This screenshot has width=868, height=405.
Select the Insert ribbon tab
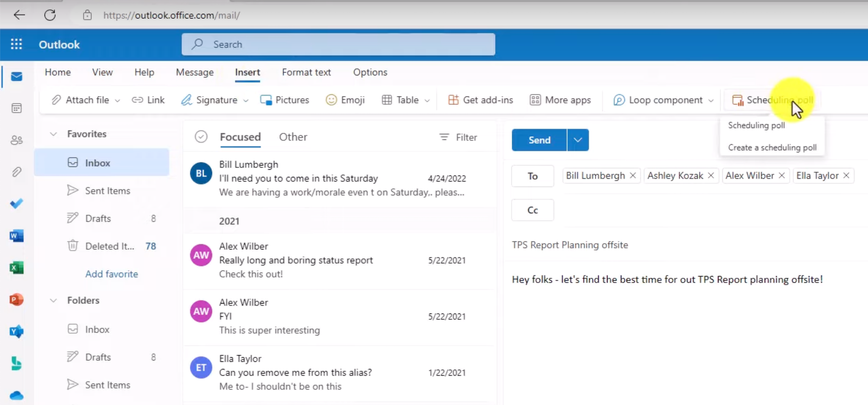[x=248, y=72]
